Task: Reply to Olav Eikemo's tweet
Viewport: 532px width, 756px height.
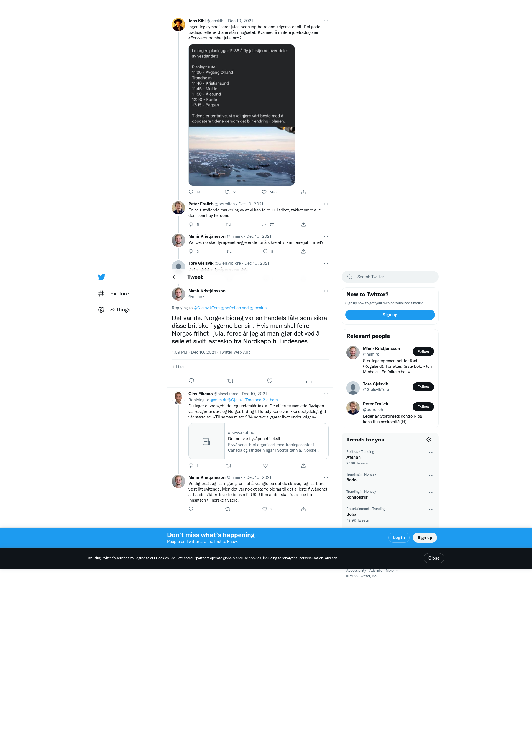Action: point(191,466)
